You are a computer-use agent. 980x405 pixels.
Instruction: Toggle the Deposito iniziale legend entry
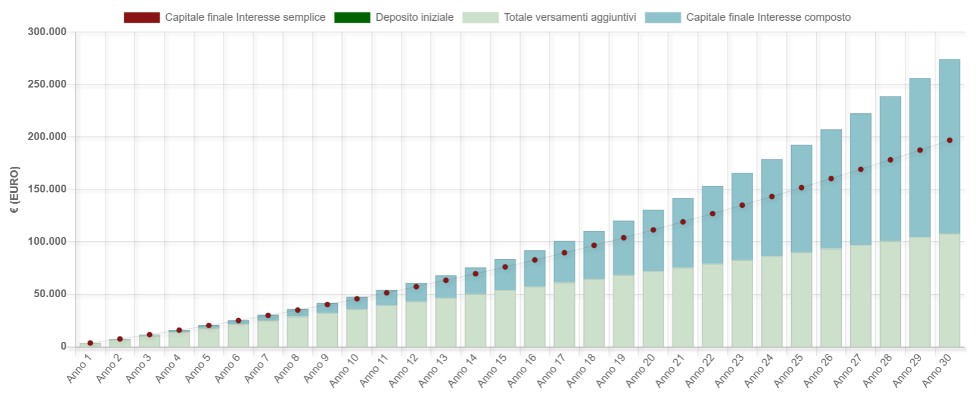pos(394,17)
